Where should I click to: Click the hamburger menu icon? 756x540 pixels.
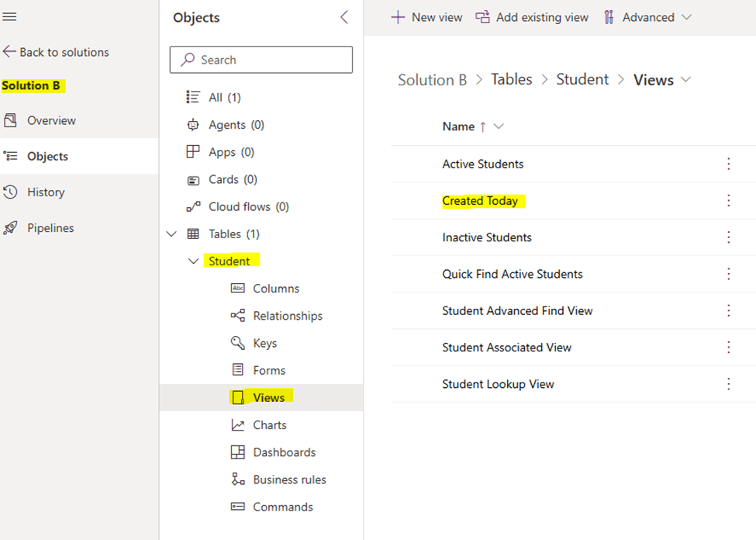point(10,16)
